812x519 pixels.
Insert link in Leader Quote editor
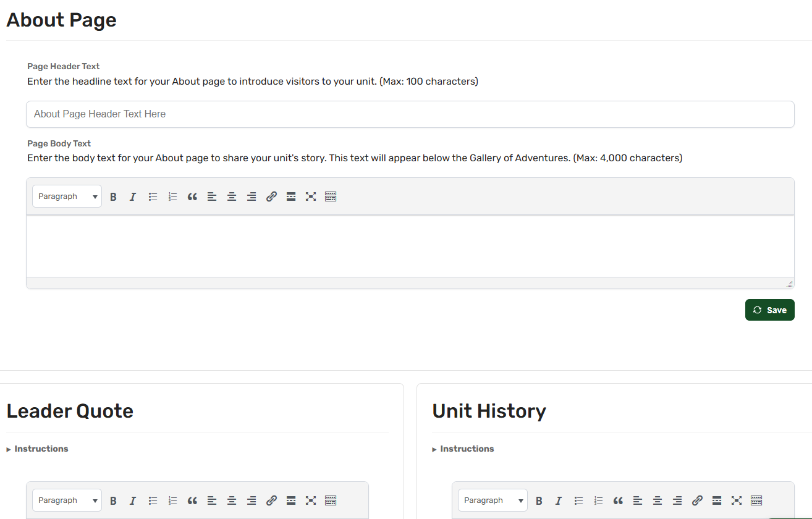click(x=271, y=500)
